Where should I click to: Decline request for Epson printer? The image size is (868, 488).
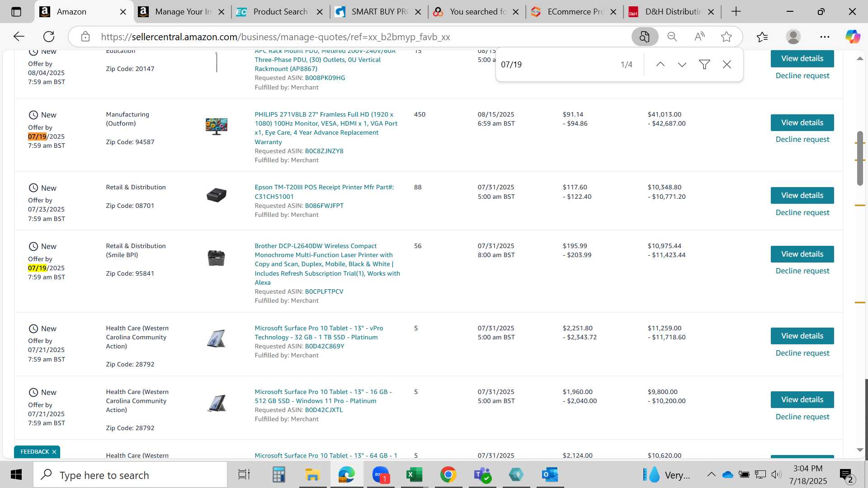click(802, 212)
